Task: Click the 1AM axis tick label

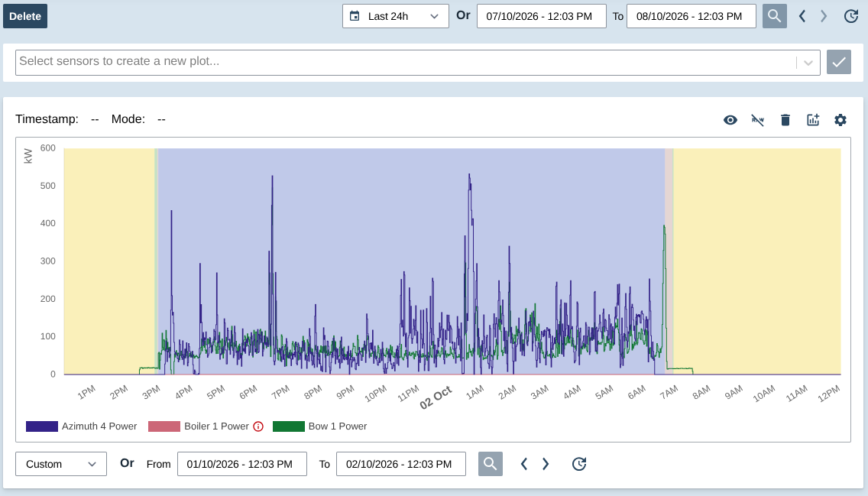Action: [x=475, y=393]
